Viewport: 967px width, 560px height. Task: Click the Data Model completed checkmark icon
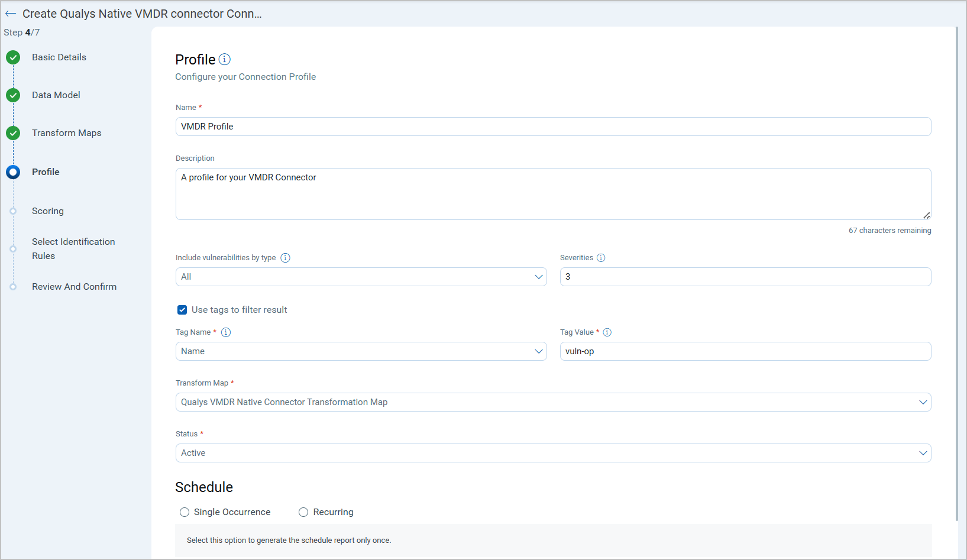tap(13, 95)
